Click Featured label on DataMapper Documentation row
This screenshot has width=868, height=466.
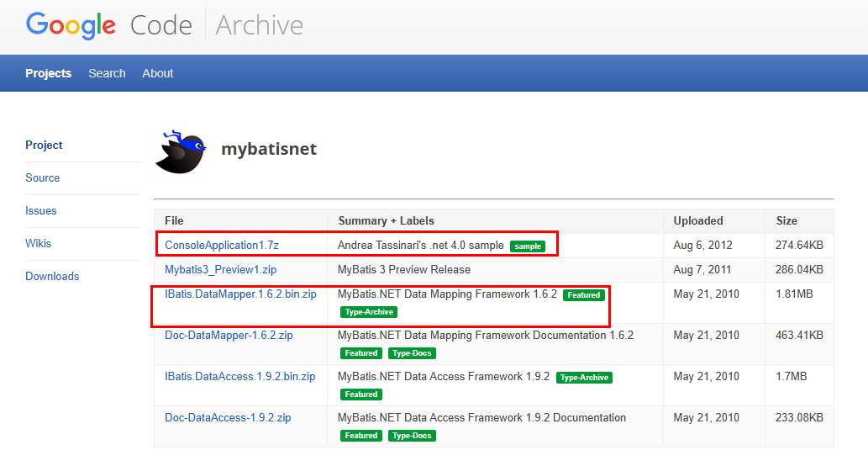click(361, 353)
